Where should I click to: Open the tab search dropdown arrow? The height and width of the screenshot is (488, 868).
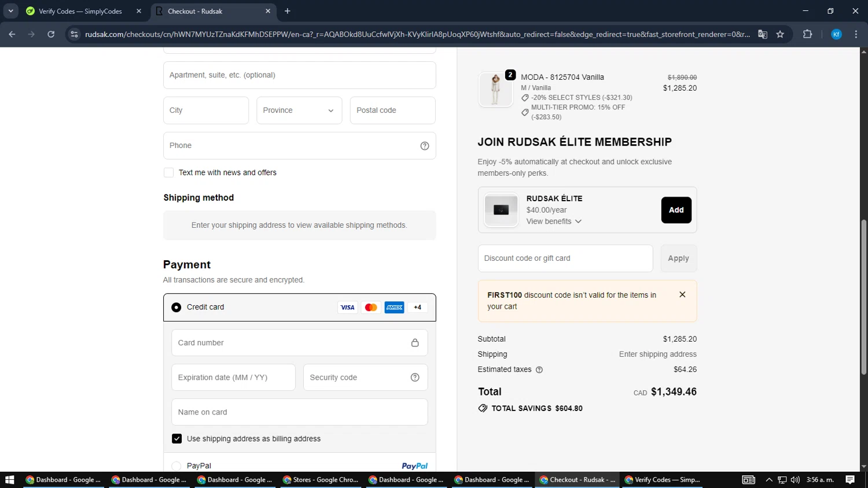pyautogui.click(x=10, y=11)
